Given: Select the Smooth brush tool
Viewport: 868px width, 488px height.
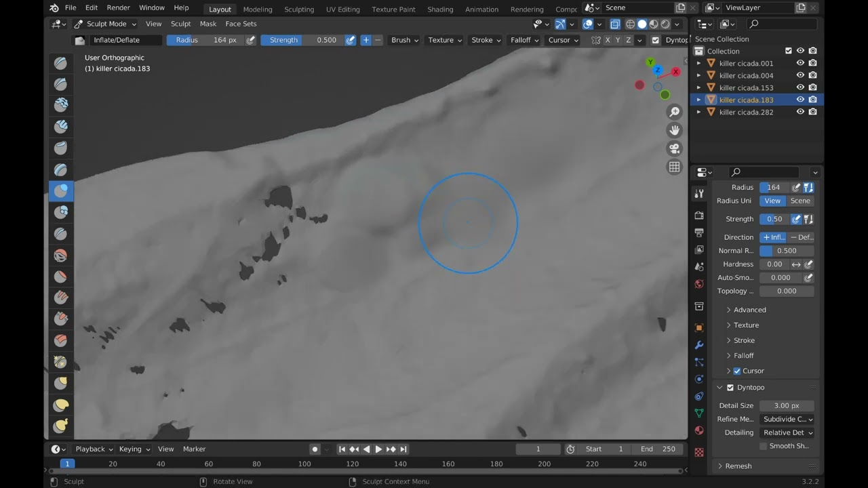Looking at the screenshot, I should pos(61,256).
